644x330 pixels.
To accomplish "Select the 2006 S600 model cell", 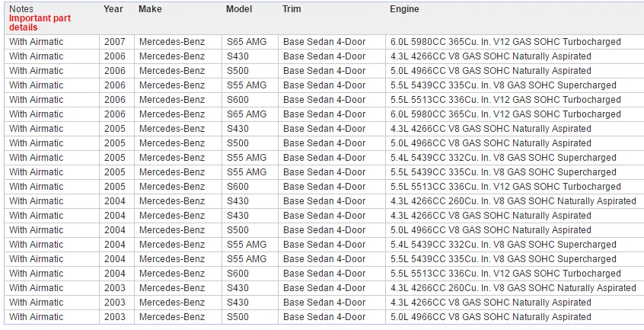I will point(250,100).
